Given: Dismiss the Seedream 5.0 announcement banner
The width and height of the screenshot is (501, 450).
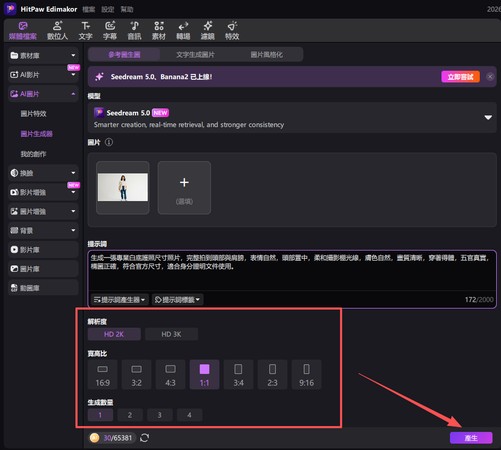Looking at the screenshot, I should (x=490, y=77).
